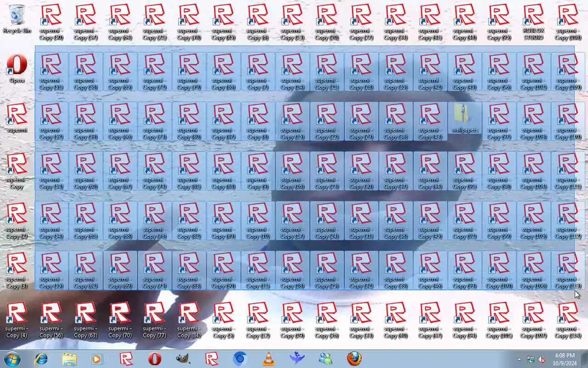Viewport: 588px width, 368px height.
Task: Select the 'supermi - Copy' shortcut without number
Action: click(17, 171)
